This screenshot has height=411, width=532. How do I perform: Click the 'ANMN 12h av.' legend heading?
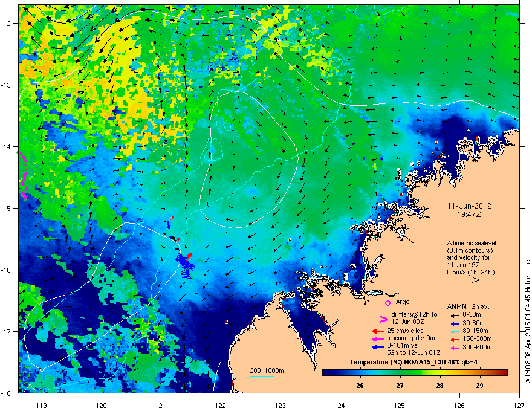pyautogui.click(x=468, y=306)
